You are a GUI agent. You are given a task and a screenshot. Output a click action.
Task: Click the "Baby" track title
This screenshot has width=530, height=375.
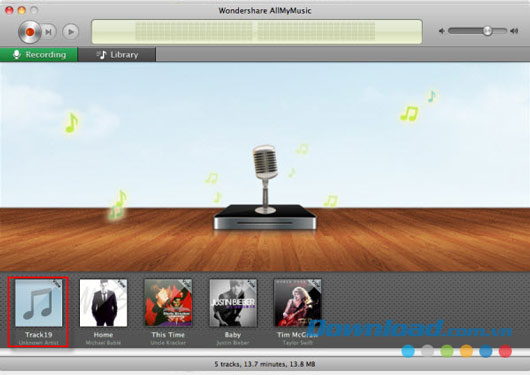233,335
